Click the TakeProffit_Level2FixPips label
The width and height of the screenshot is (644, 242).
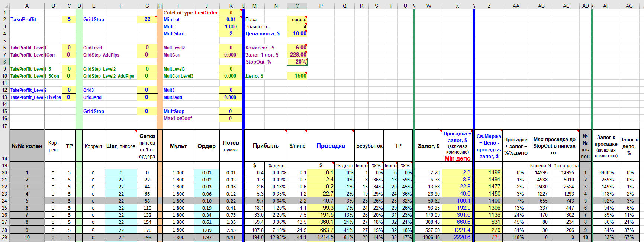tap(36, 97)
